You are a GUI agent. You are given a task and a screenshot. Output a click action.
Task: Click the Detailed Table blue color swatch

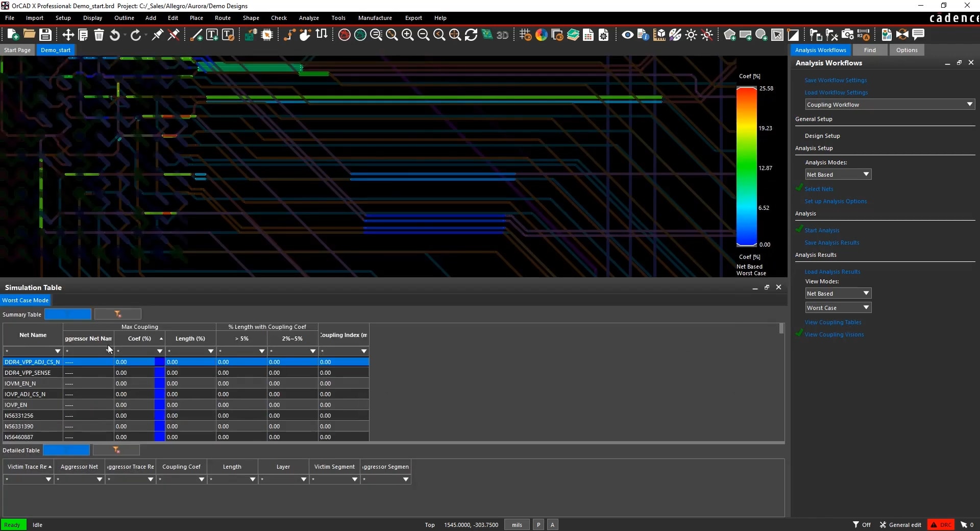pyautogui.click(x=66, y=450)
